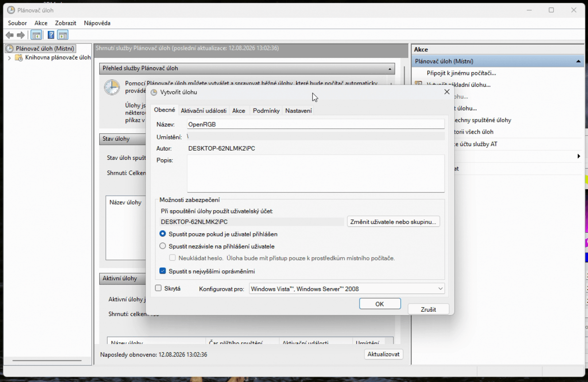Switch to the Obecné tab
This screenshot has width=588, height=382.
[164, 110]
